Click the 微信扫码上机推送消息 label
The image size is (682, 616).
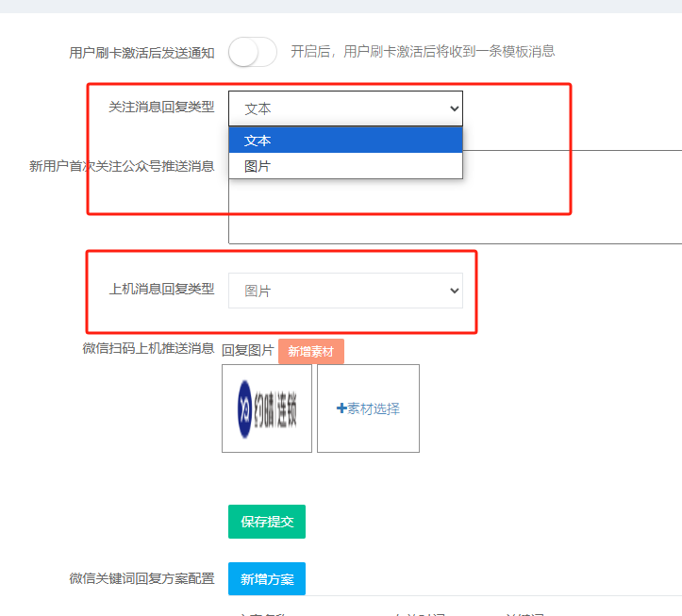pos(148,348)
